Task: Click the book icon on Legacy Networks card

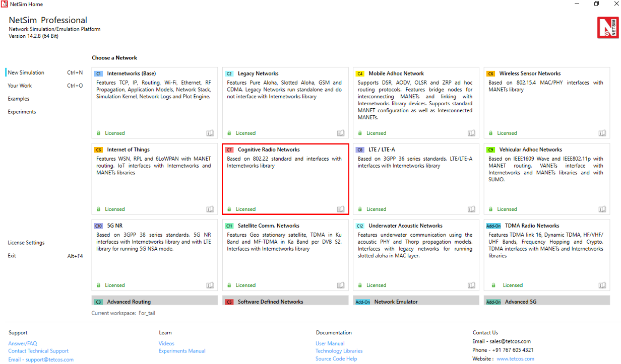Action: [341, 133]
